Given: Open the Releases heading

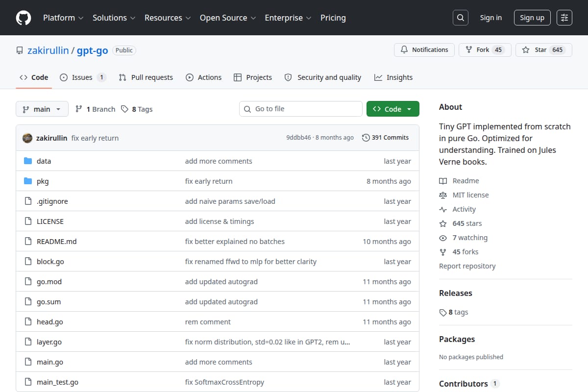Looking at the screenshot, I should 456,293.
